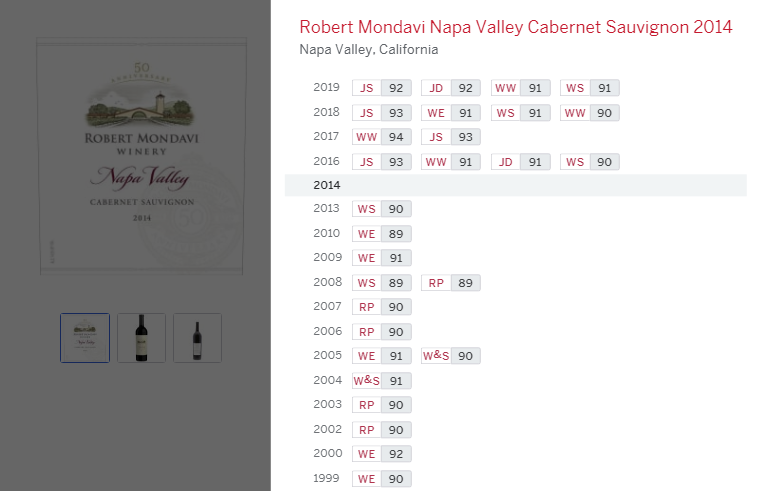Screen dimensions: 759x491
Task: Select the small dark bottle thumbnail
Action: coord(197,338)
